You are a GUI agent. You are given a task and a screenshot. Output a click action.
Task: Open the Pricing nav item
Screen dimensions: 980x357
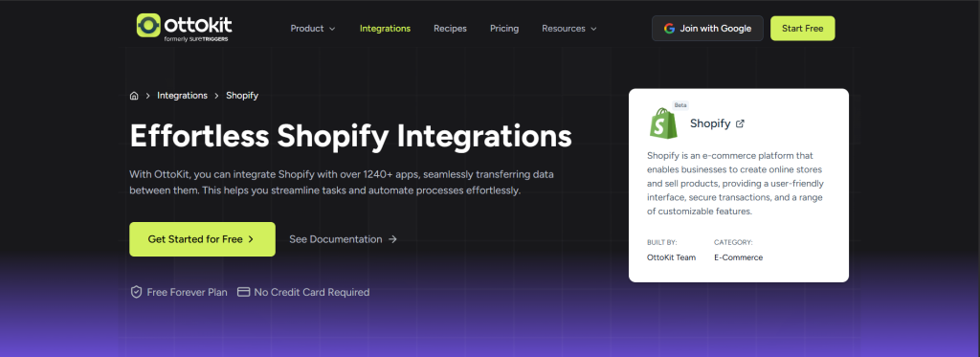(x=504, y=28)
